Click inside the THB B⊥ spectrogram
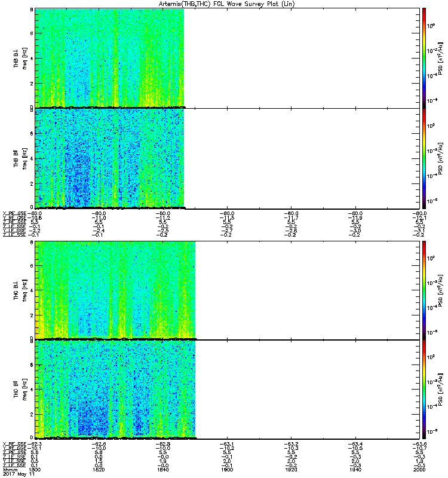Screen dimensions: 448x478 click(109, 58)
